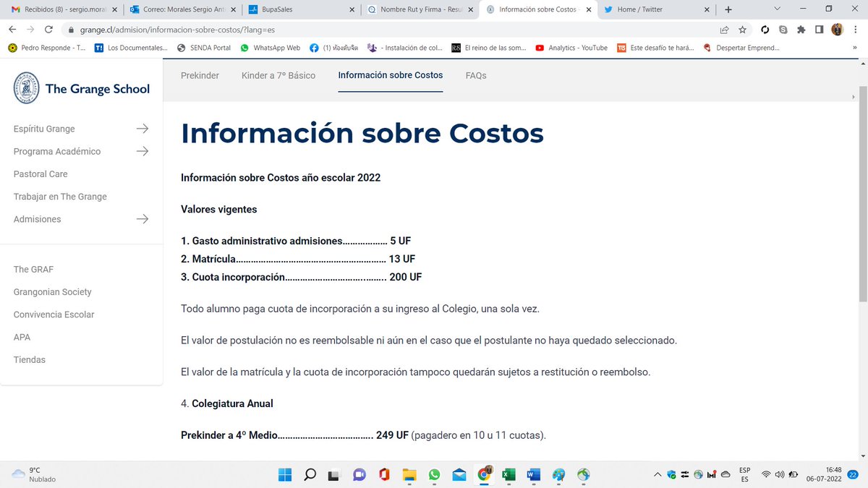The height and width of the screenshot is (488, 868).
Task: Expand the Programa Académico arrow
Action: (x=142, y=151)
